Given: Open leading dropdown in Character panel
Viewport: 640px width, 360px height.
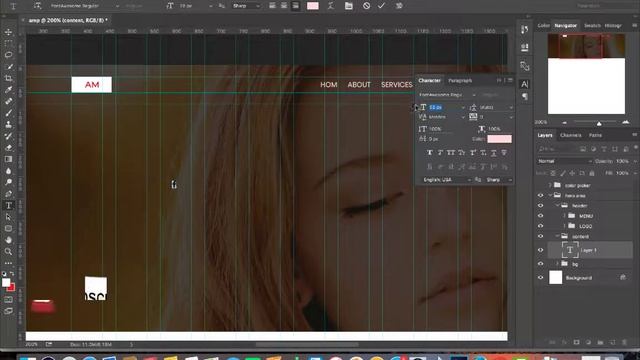Looking at the screenshot, I should 511,107.
